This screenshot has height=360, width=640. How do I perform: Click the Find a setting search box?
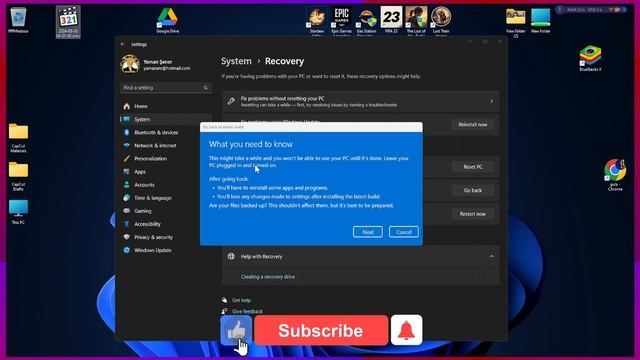click(166, 88)
